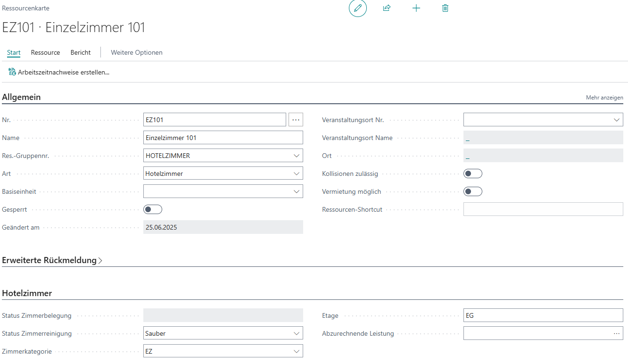
Task: Enable Kollisionen zulässig toggle
Action: tap(473, 174)
